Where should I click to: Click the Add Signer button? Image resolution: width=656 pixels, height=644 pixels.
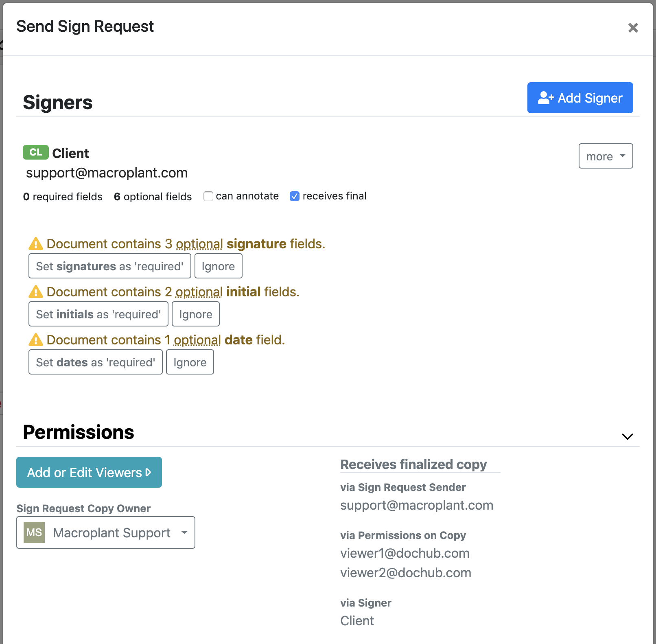tap(580, 98)
